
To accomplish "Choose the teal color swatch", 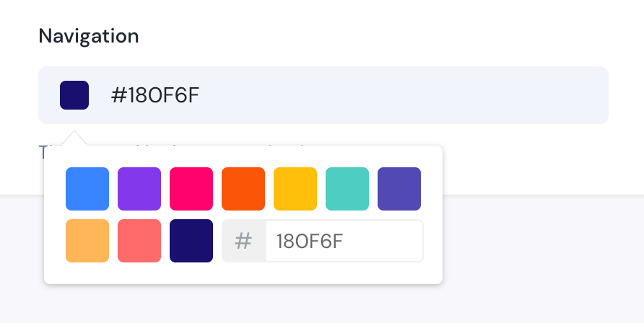I will 347,189.
